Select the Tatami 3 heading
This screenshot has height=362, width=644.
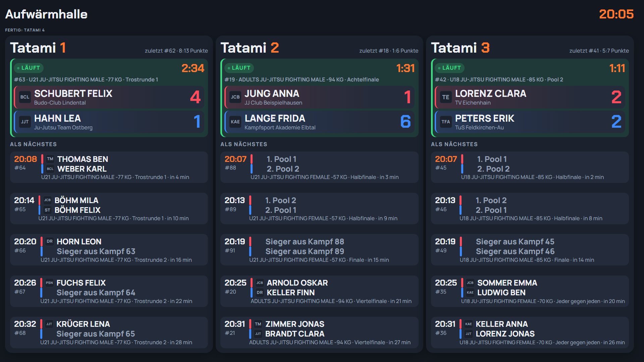(460, 48)
